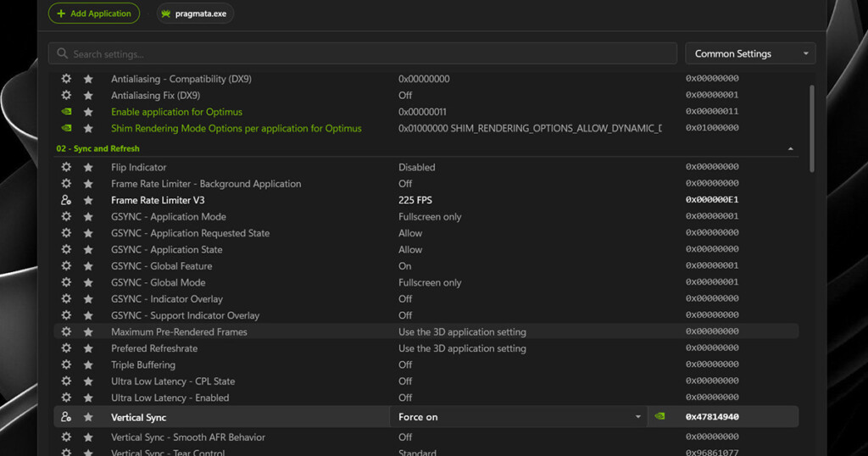The height and width of the screenshot is (456, 868).
Task: Toggle favorite star for GSYNC - Support Indicator Overlay
Action: point(88,315)
